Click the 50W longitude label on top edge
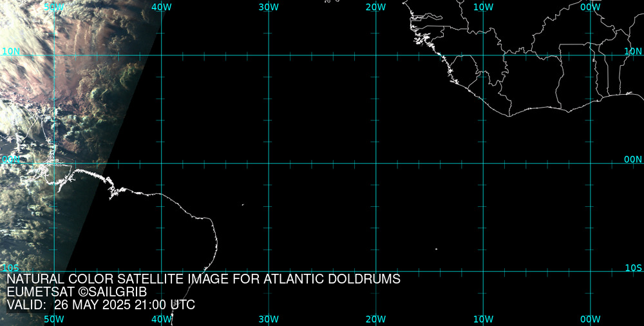Screen dimensions: 644x326 [54, 7]
